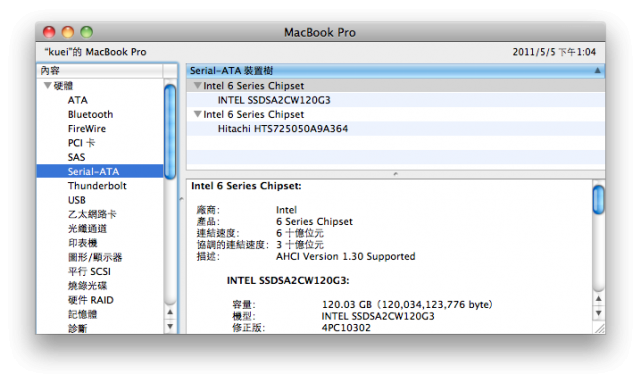Click the sort arrow in Serial-ATA header
Screen dimensions: 640x383
click(x=597, y=71)
